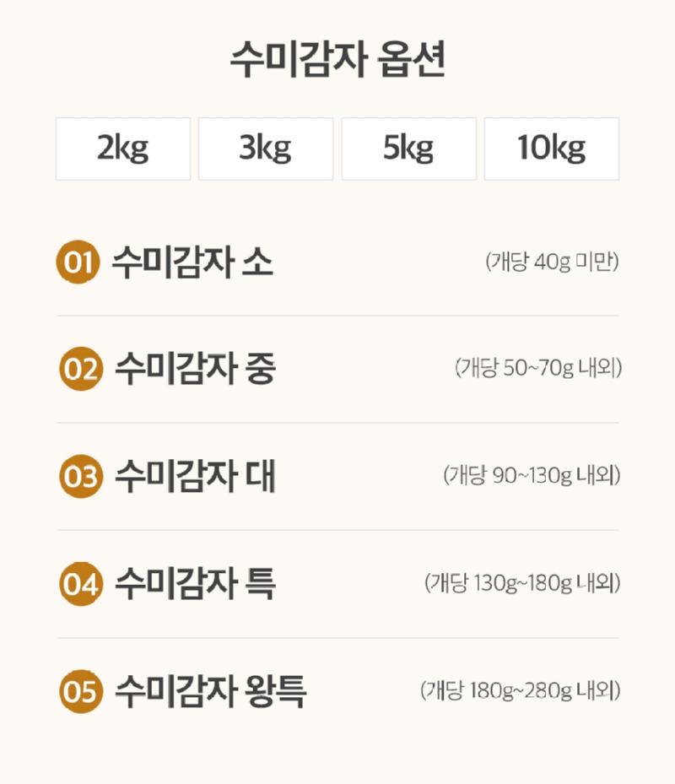Click the 02 number badge
This screenshot has height=784, width=675.
click(x=81, y=370)
